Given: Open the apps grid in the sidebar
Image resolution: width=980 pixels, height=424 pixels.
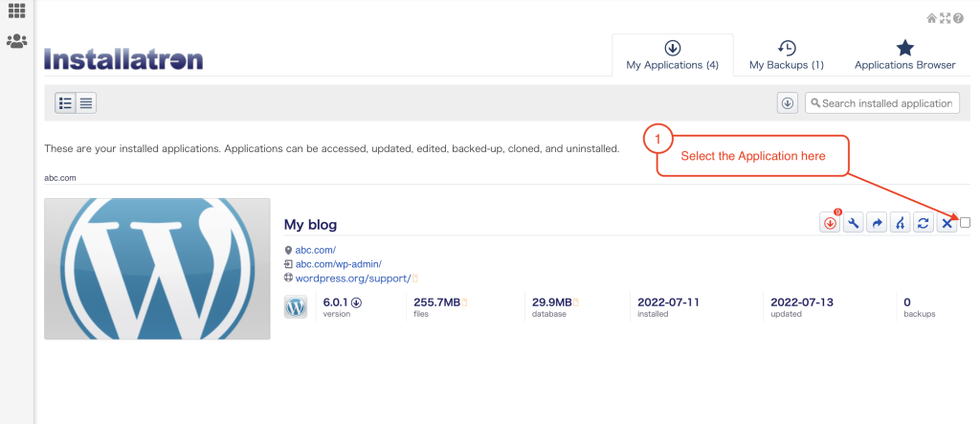Looking at the screenshot, I should pyautogui.click(x=16, y=10).
